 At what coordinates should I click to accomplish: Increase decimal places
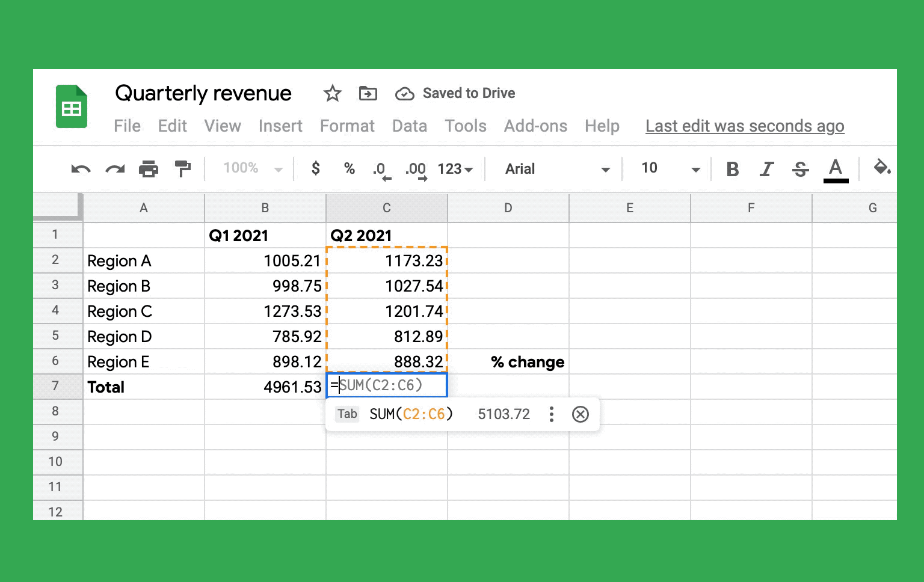(x=416, y=170)
